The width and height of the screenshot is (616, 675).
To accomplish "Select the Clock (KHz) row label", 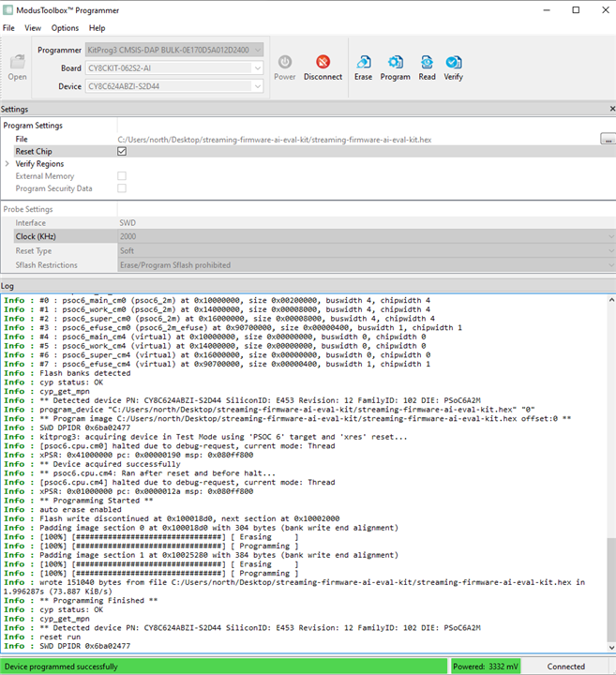I will [36, 236].
